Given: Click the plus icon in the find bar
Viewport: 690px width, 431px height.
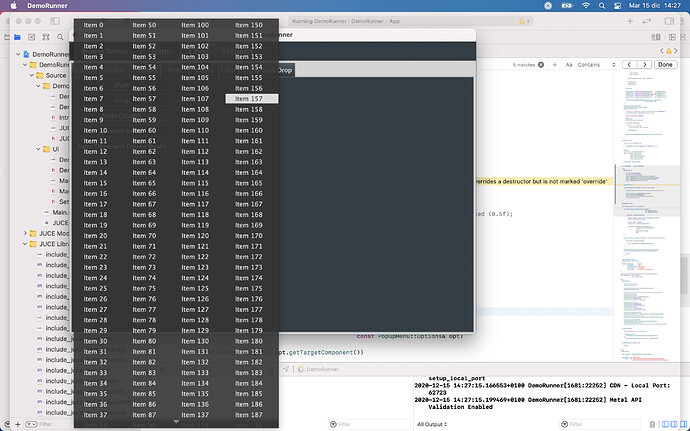Looking at the screenshot, I should pyautogui.click(x=555, y=64).
